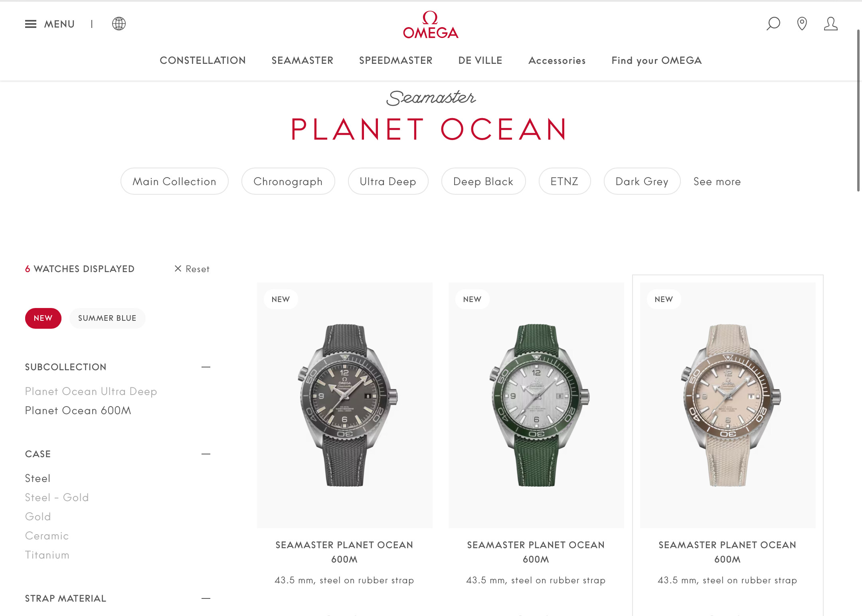Select the Ultra Deep collection pill
This screenshot has height=616, width=862.
point(388,181)
